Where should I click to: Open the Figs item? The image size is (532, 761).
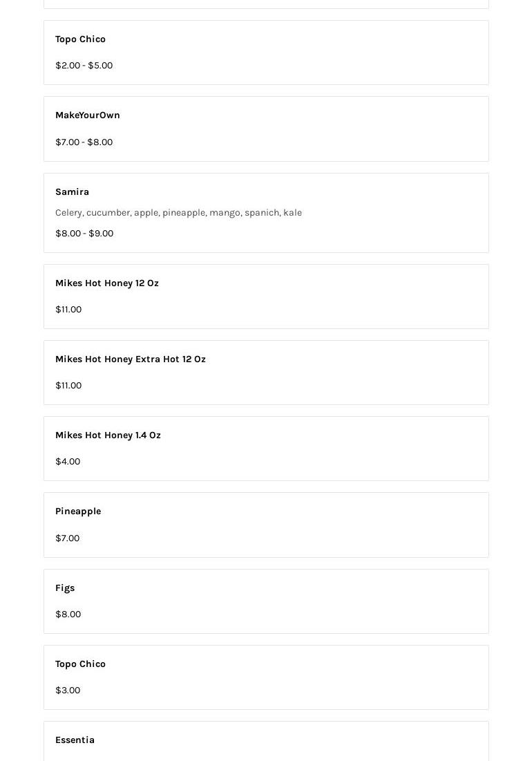65,588
